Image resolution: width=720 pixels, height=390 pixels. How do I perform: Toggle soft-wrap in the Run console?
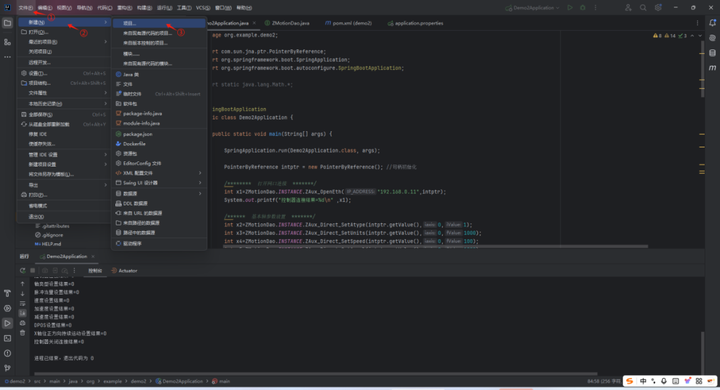22,304
